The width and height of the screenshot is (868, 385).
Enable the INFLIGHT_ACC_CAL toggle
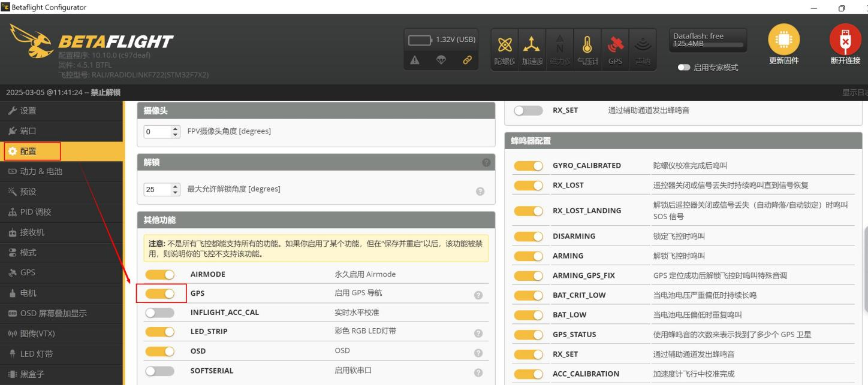159,313
